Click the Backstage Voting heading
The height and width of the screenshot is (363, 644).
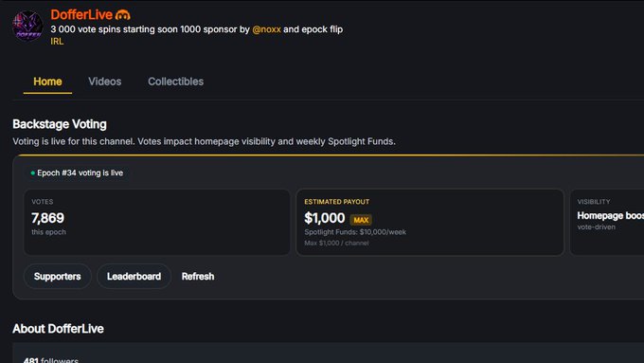(x=60, y=124)
